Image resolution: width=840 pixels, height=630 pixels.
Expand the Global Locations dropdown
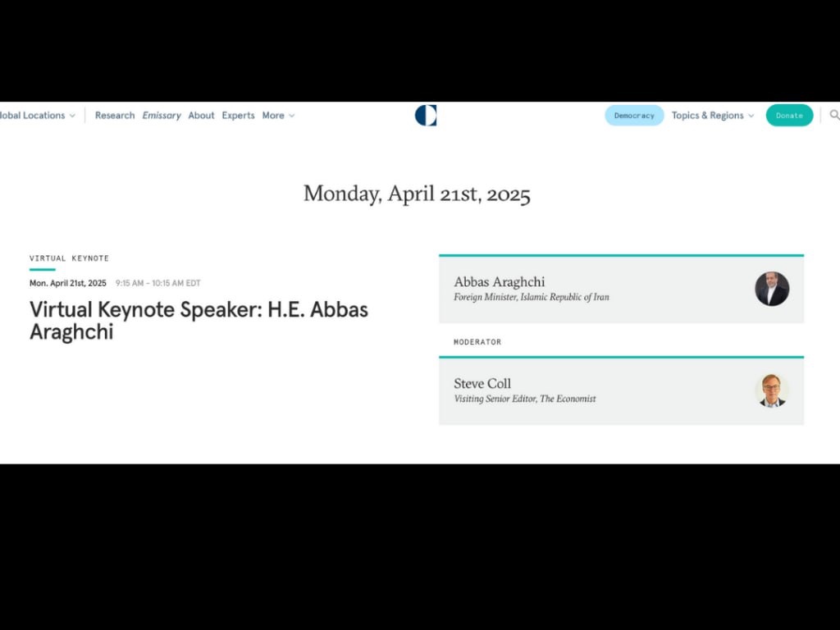point(38,116)
